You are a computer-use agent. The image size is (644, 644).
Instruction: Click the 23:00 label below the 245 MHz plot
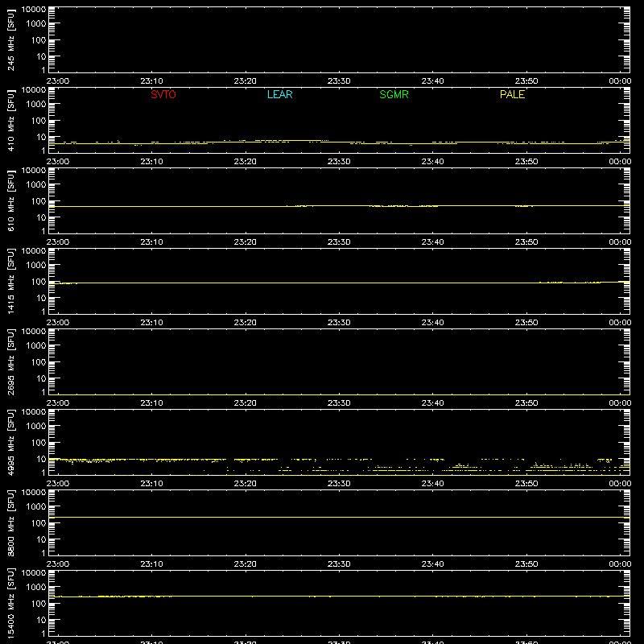pos(58,81)
